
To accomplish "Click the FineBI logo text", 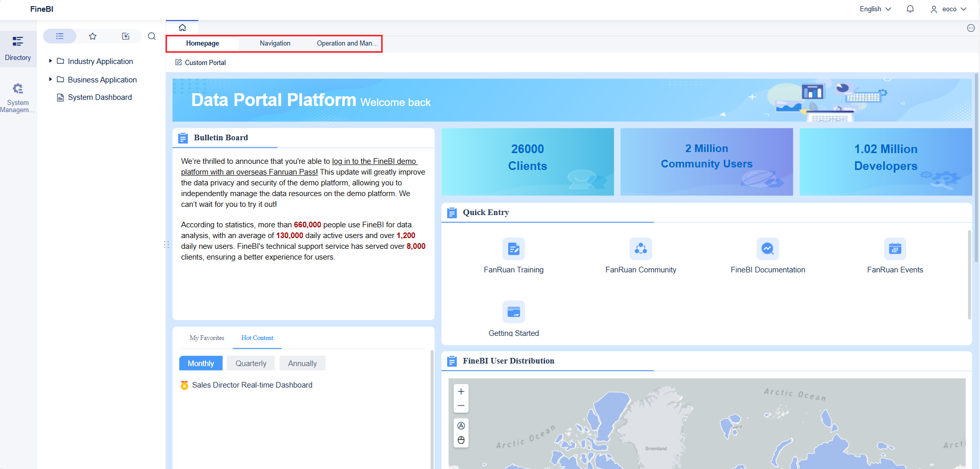I will 41,9.
